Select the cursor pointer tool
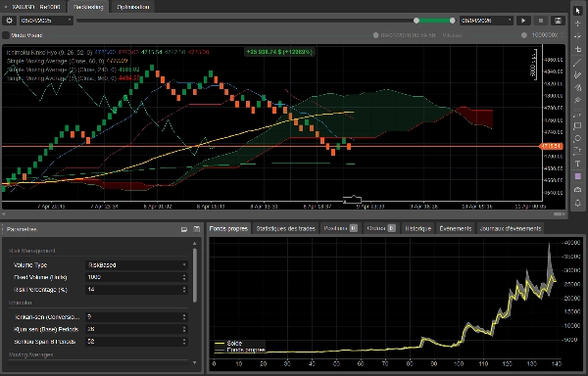The image size is (588, 376). [577, 11]
